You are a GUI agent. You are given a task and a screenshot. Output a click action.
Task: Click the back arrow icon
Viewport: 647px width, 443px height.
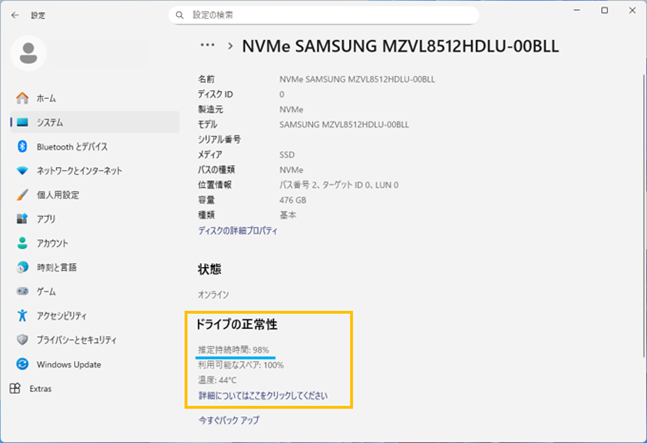(15, 15)
